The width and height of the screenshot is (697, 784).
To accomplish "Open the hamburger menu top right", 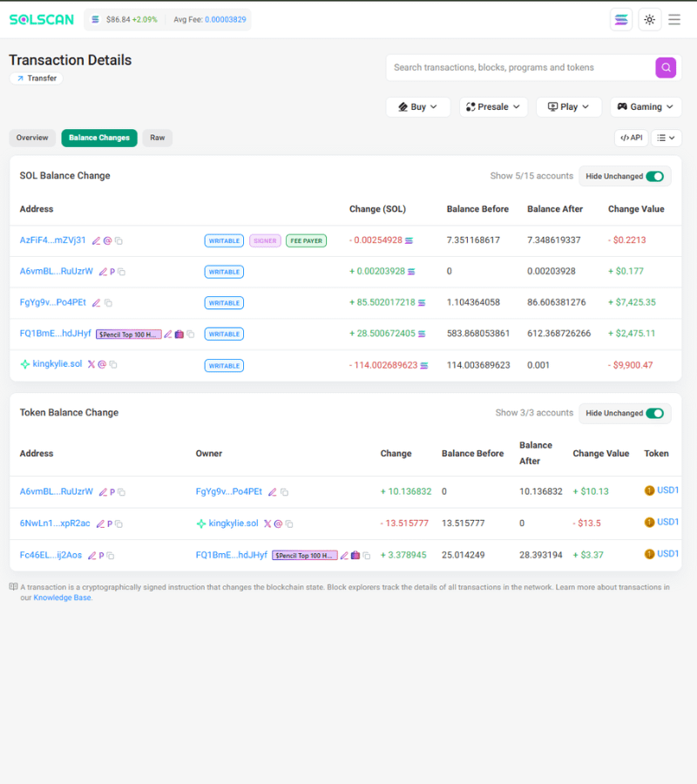I will pos(674,19).
